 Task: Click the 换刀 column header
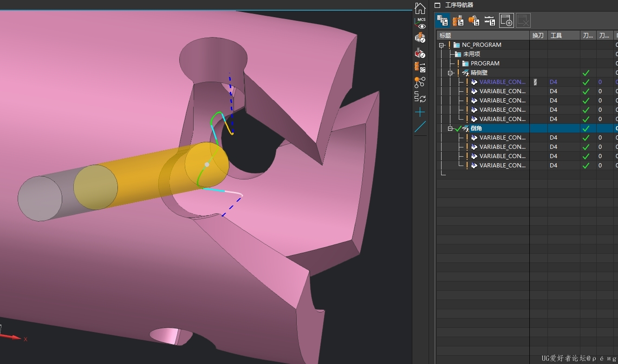(x=538, y=36)
